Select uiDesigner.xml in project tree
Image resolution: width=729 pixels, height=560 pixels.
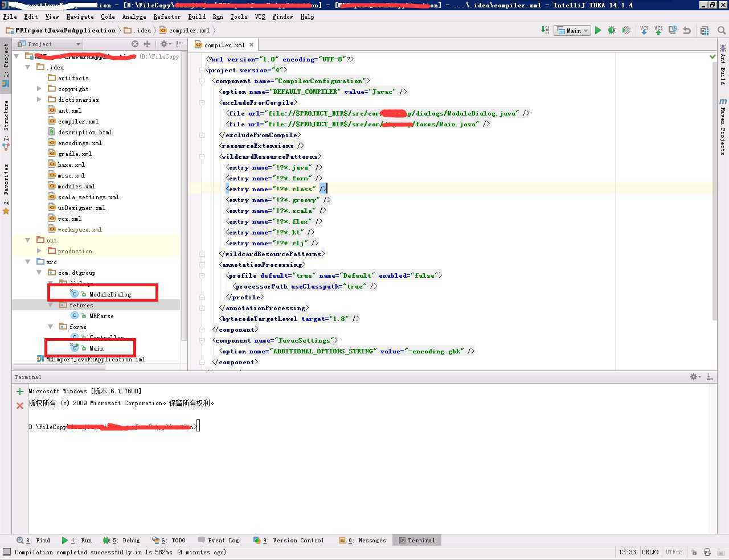(x=81, y=208)
